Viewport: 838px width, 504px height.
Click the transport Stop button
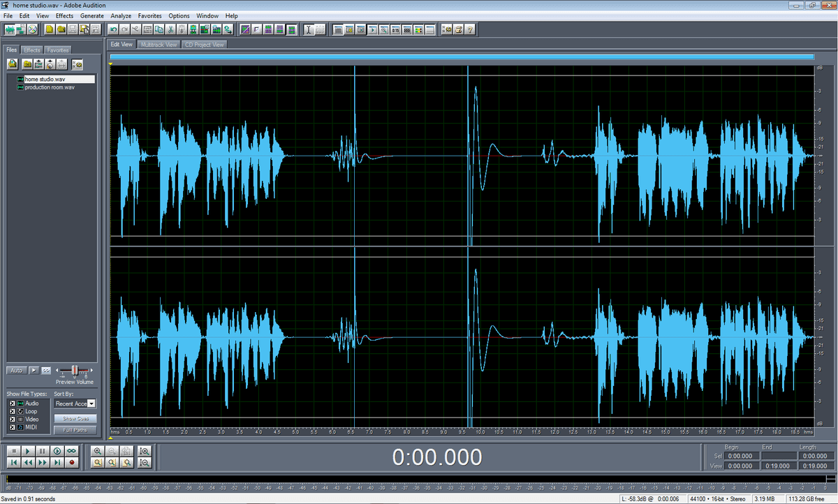tap(14, 451)
